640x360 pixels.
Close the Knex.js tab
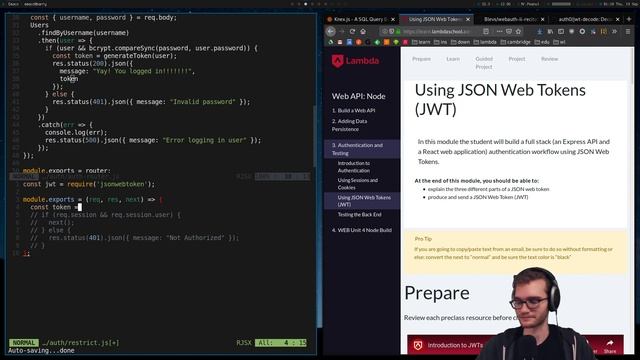(393, 19)
